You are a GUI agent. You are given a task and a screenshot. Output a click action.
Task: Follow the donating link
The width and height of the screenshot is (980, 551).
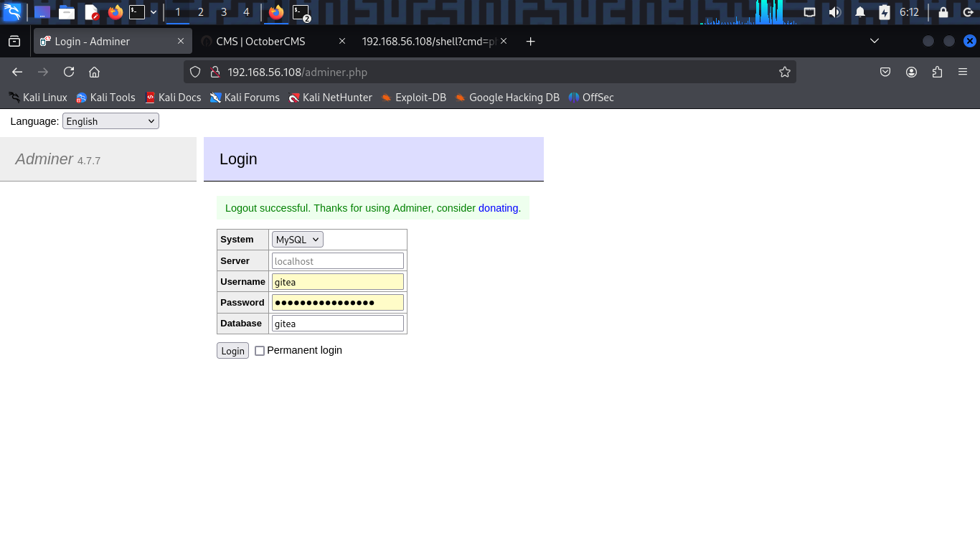[498, 208]
